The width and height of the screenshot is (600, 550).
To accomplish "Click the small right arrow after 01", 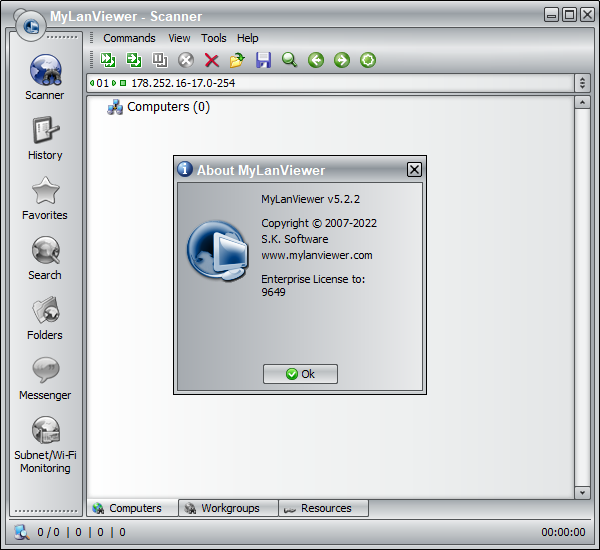I will click(x=114, y=83).
